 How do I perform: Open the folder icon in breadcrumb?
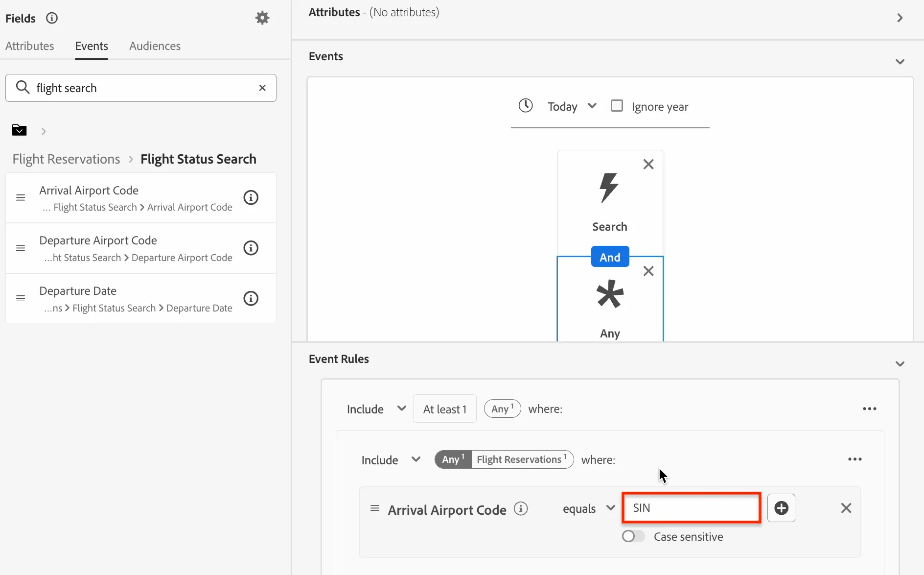pyautogui.click(x=19, y=130)
